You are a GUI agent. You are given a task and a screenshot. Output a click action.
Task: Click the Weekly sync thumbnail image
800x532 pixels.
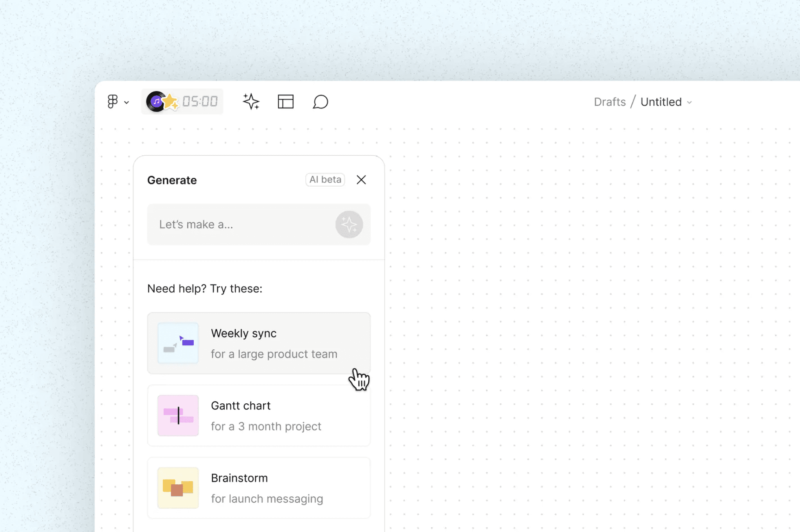178,343
